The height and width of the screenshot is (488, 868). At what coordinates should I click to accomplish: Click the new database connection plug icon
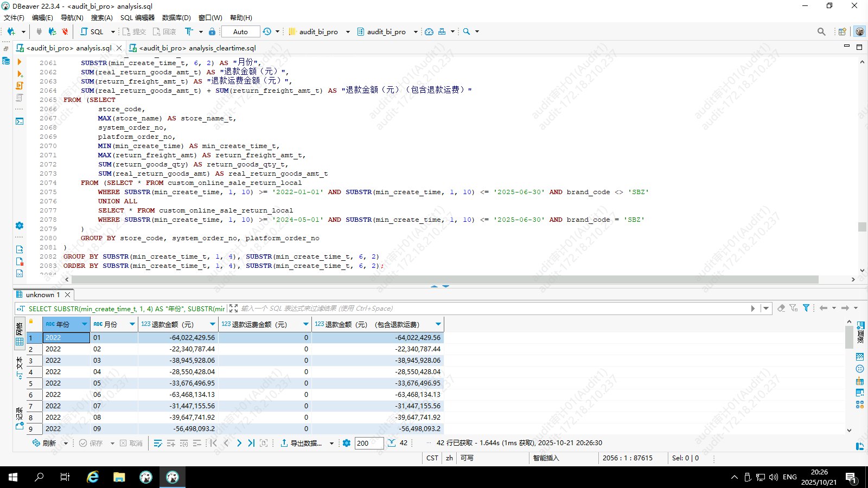(x=11, y=31)
